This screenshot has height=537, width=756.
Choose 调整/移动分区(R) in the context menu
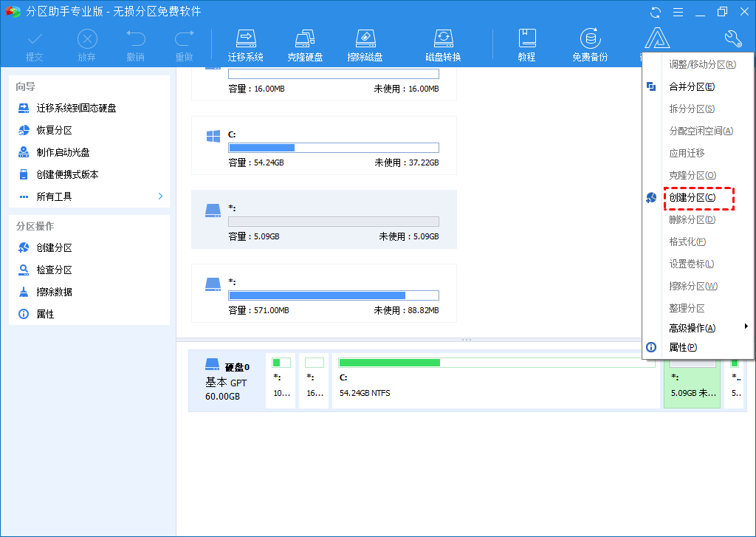point(698,65)
